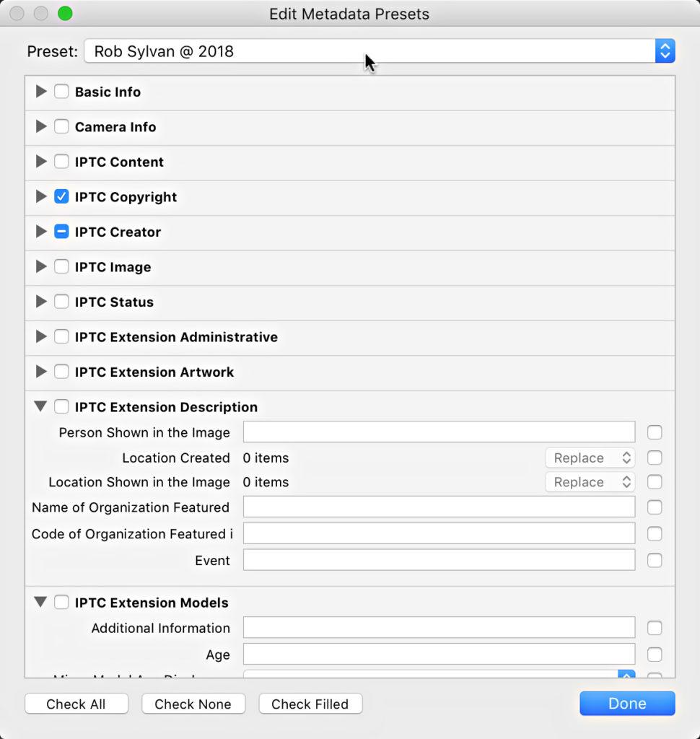Click into the Age text field

[439, 655]
